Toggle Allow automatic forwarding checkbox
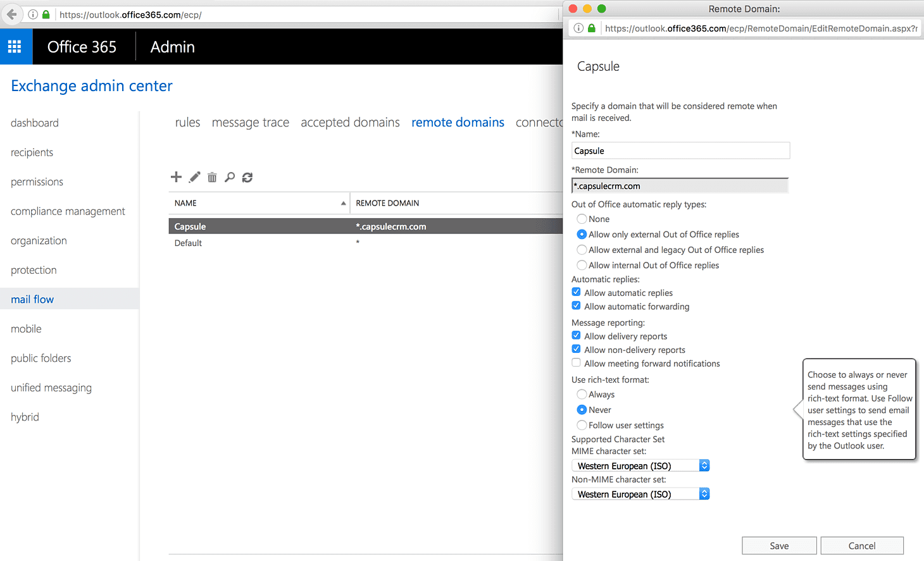Screen dimensions: 924x561 [x=576, y=305]
